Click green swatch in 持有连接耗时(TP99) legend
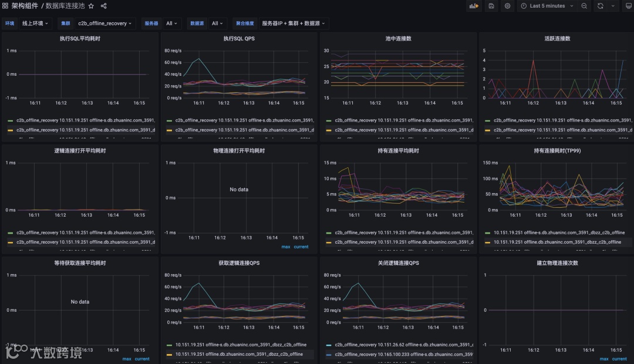 tap(488, 233)
